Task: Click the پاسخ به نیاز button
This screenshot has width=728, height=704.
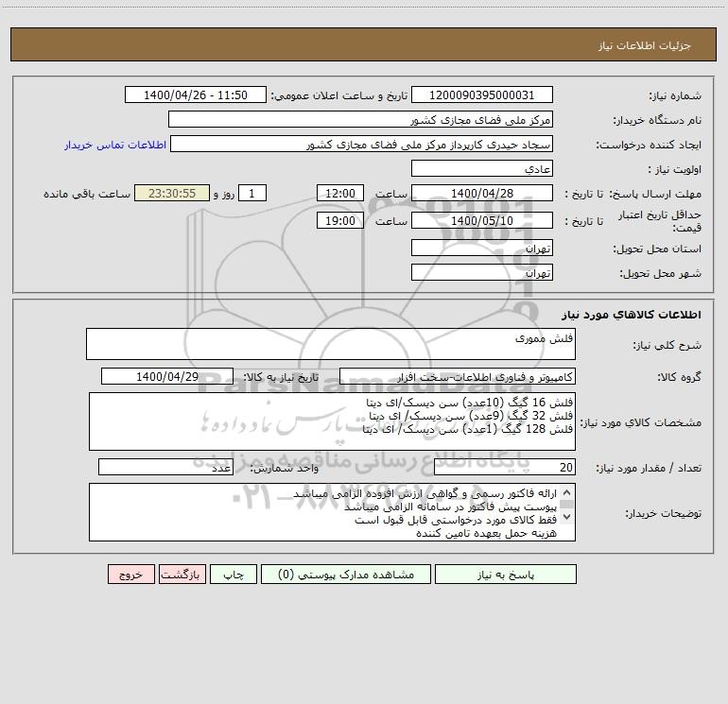Action: point(506,575)
